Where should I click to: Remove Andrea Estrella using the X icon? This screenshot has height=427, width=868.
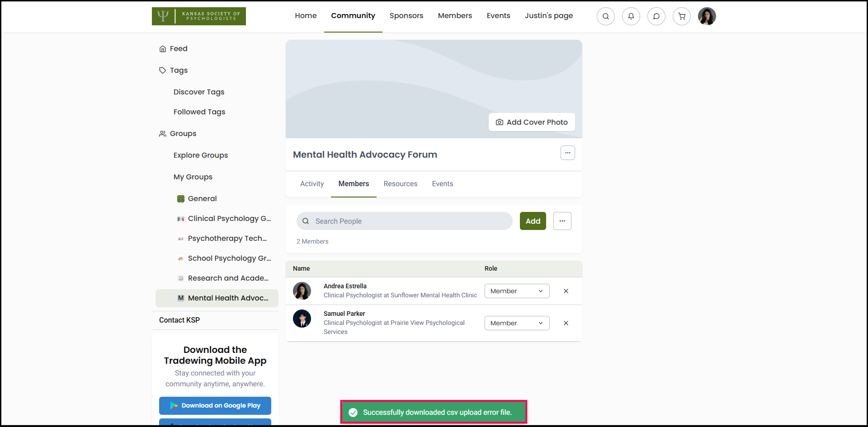566,291
